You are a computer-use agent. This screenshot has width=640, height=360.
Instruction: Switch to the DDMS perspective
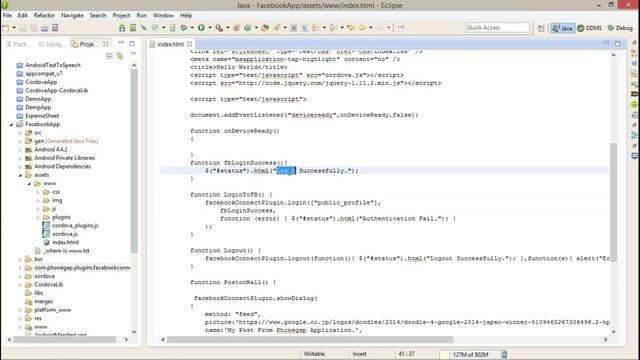(590, 28)
